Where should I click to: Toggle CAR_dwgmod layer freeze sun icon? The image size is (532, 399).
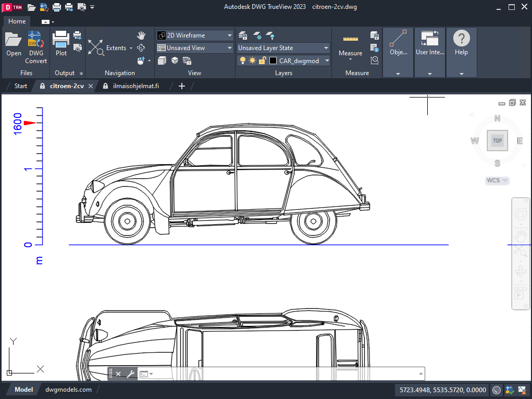click(252, 61)
